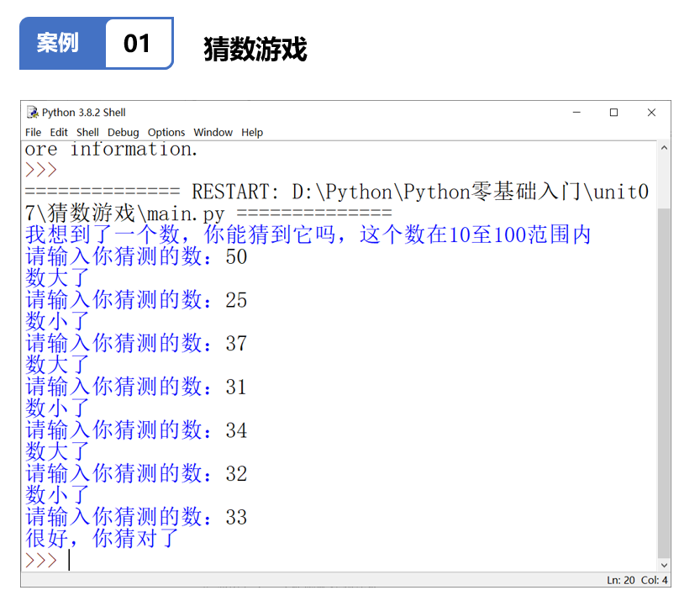Screen dimensions: 700x606
Task: Click '数大了' below guess 37
Action: 57,365
